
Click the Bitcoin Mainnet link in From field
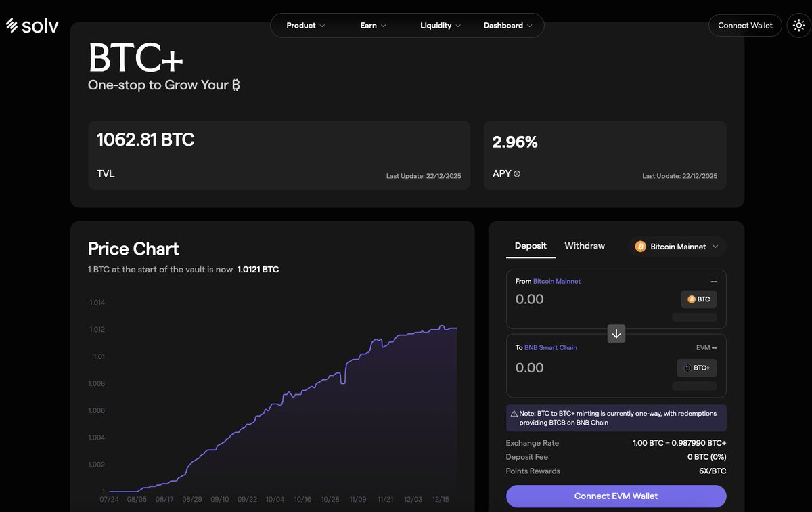pyautogui.click(x=557, y=281)
